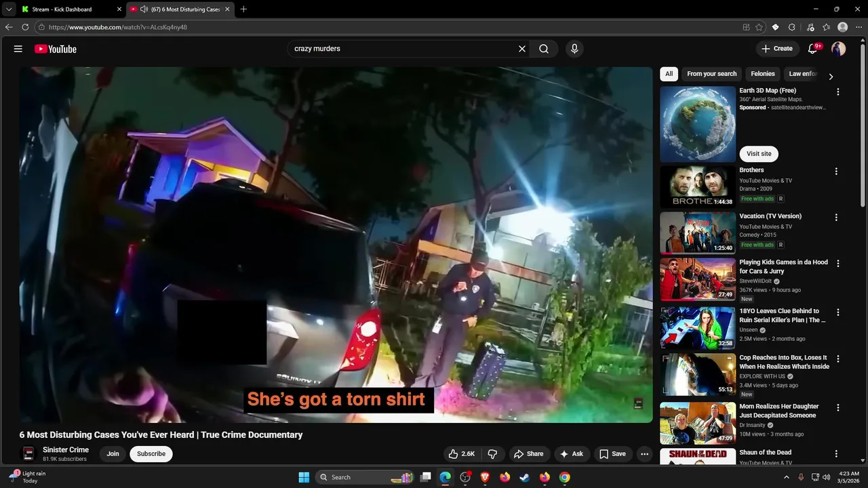Click the volume speaker in system tray
Image resolution: width=868 pixels, height=488 pixels.
pyautogui.click(x=826, y=477)
